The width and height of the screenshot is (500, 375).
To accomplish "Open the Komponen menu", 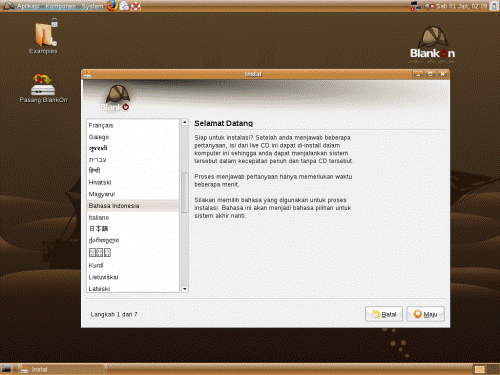I will [x=60, y=6].
